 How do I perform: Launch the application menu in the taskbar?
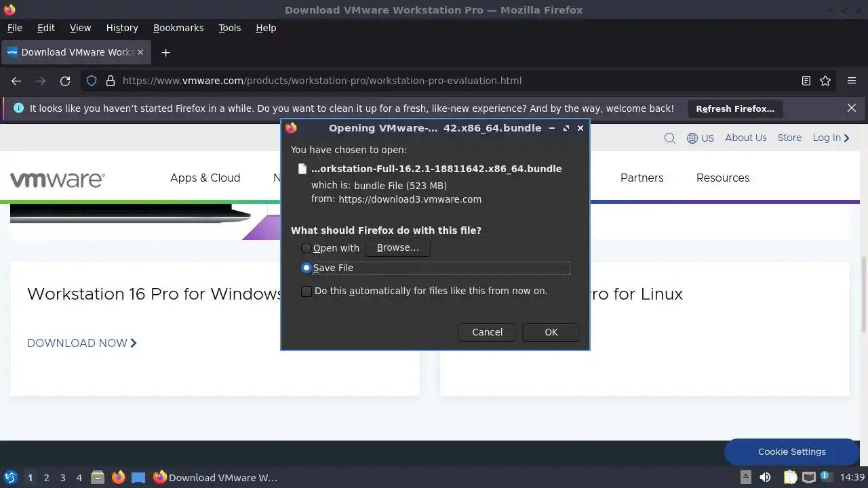tap(11, 478)
